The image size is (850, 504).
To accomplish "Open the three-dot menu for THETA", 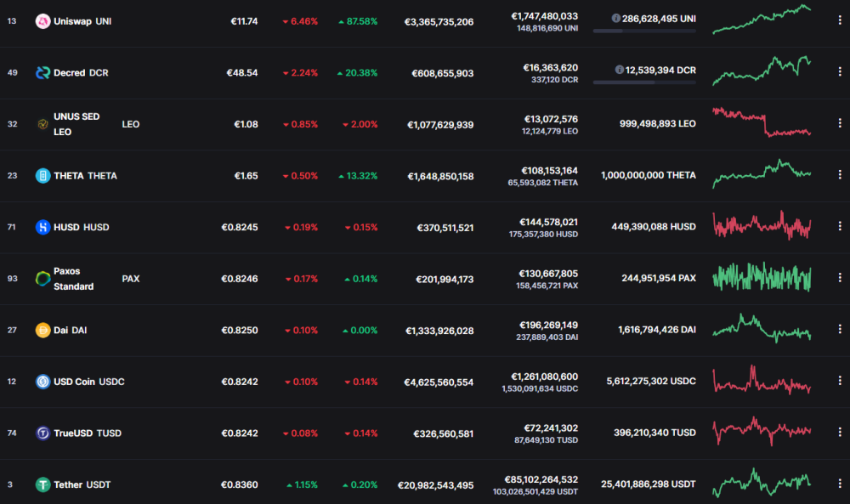I will point(840,174).
